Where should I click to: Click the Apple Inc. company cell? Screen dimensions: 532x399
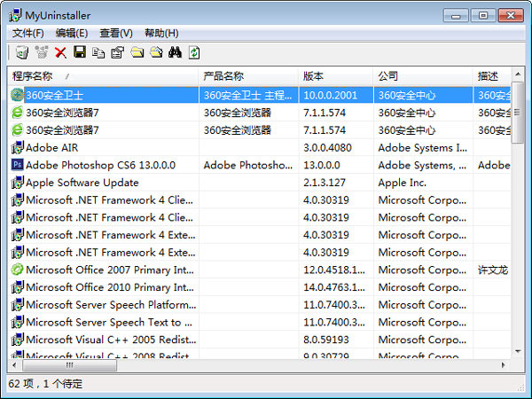coord(402,183)
